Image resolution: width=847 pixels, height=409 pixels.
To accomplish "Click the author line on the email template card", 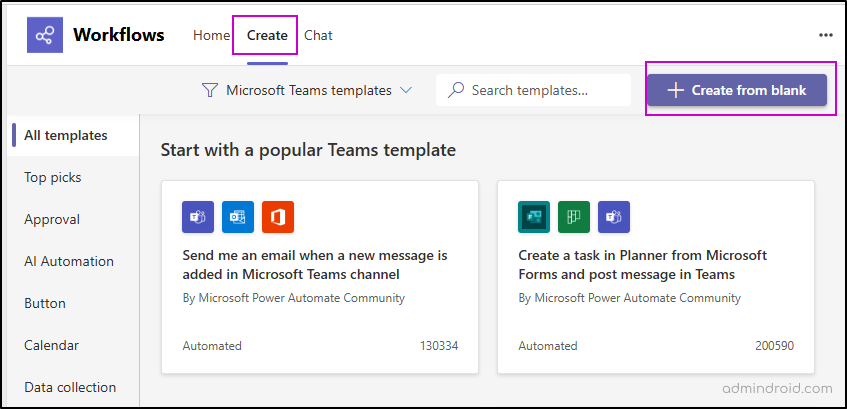I will 293,298.
